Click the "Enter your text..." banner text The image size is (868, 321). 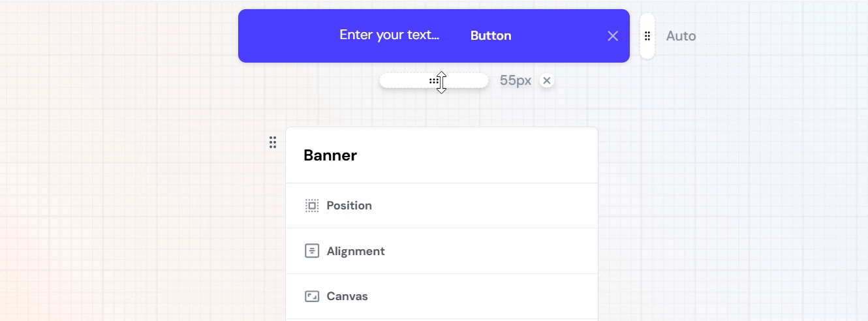click(x=389, y=35)
